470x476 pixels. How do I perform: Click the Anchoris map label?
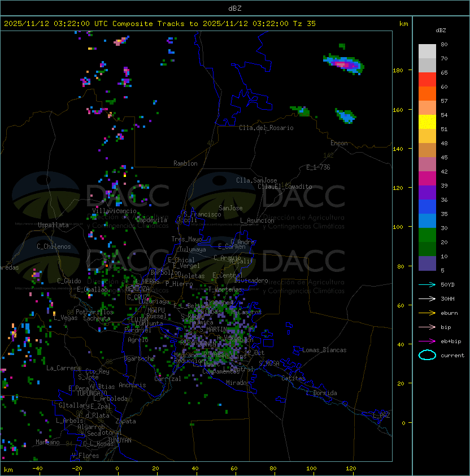click(132, 385)
